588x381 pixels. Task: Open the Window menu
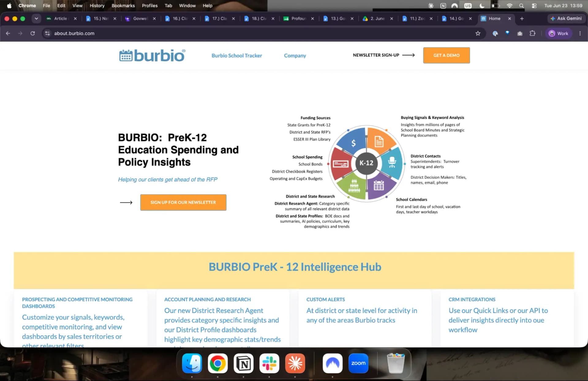(187, 6)
